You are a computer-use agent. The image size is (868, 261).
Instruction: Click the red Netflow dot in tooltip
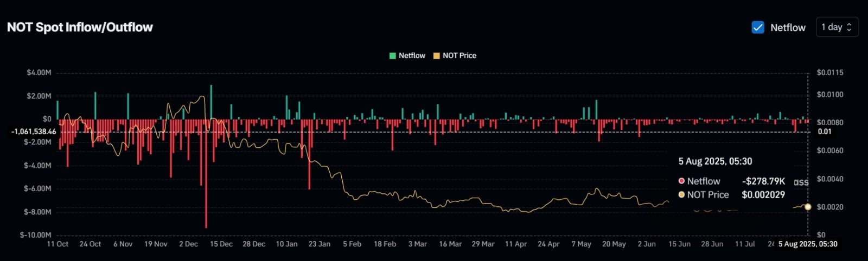(681, 181)
